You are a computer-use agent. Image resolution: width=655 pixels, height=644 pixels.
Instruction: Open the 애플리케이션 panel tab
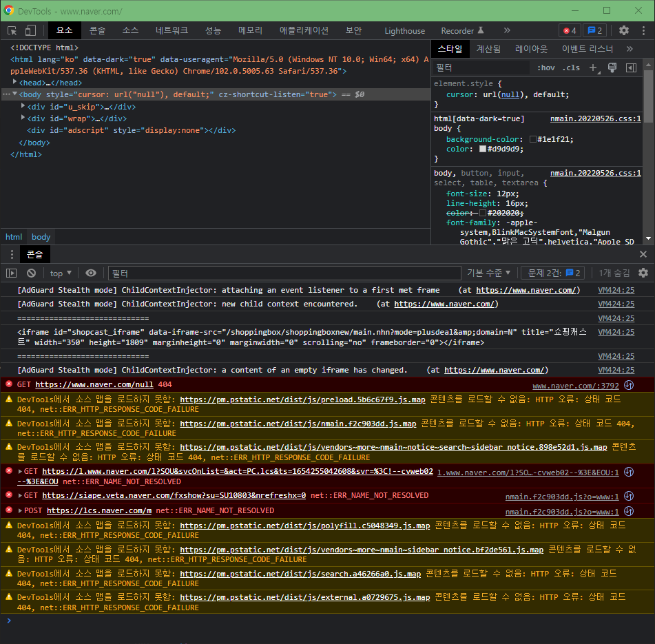click(304, 30)
